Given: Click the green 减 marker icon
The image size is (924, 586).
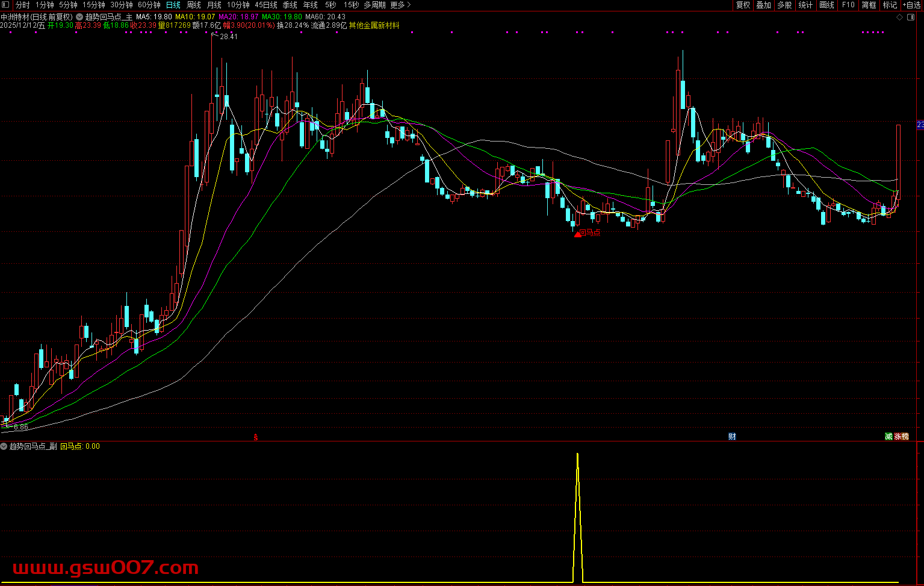Looking at the screenshot, I should (888, 437).
